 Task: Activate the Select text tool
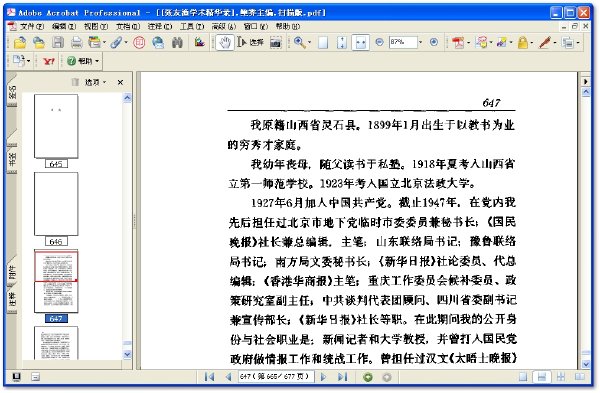coord(251,42)
